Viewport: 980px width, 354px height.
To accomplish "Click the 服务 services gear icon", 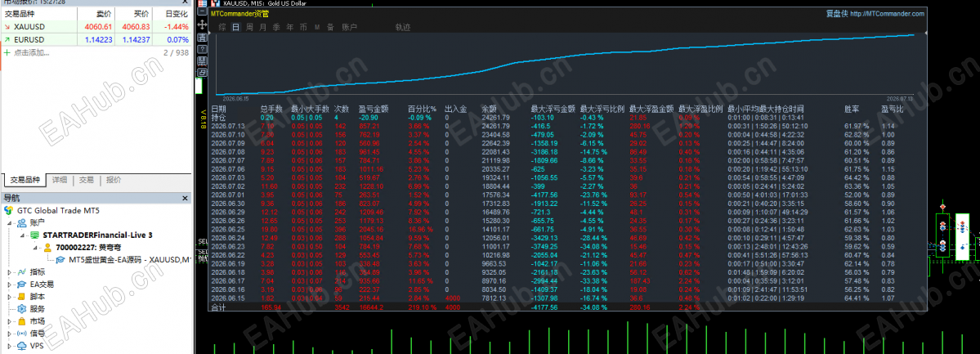I will coord(22,308).
